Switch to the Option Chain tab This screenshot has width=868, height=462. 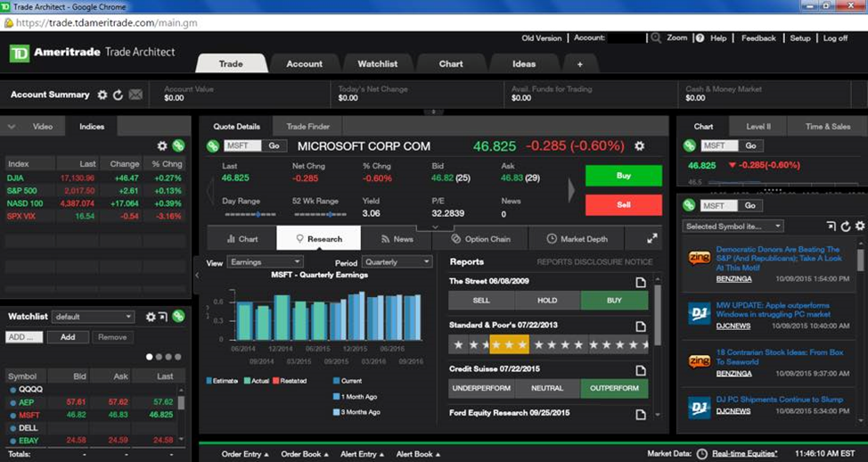[x=481, y=239]
